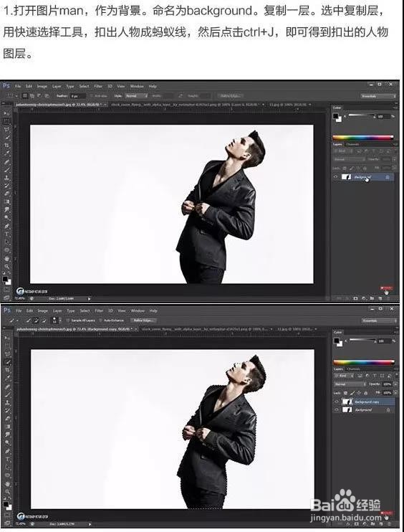Select Quick Selection tool in lower Photoshop window
404x532 pixels.
[7, 361]
